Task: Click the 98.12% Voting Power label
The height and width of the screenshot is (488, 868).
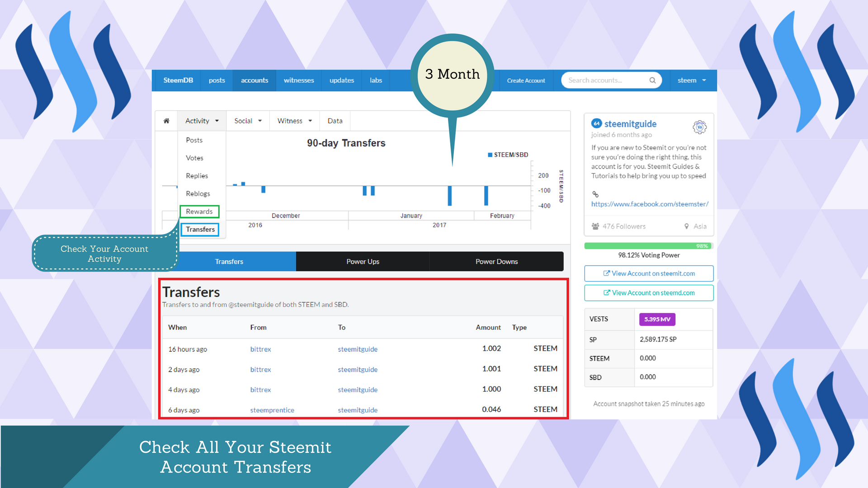Action: (649, 255)
